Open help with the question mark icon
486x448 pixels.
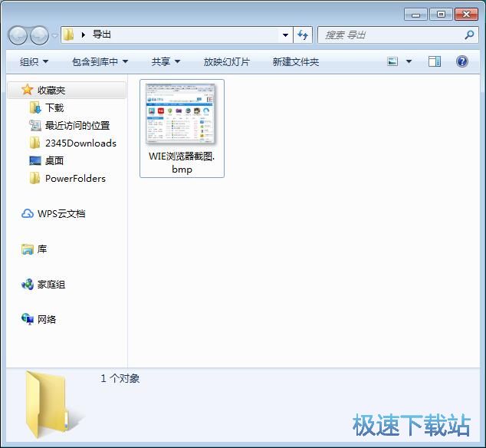click(461, 61)
